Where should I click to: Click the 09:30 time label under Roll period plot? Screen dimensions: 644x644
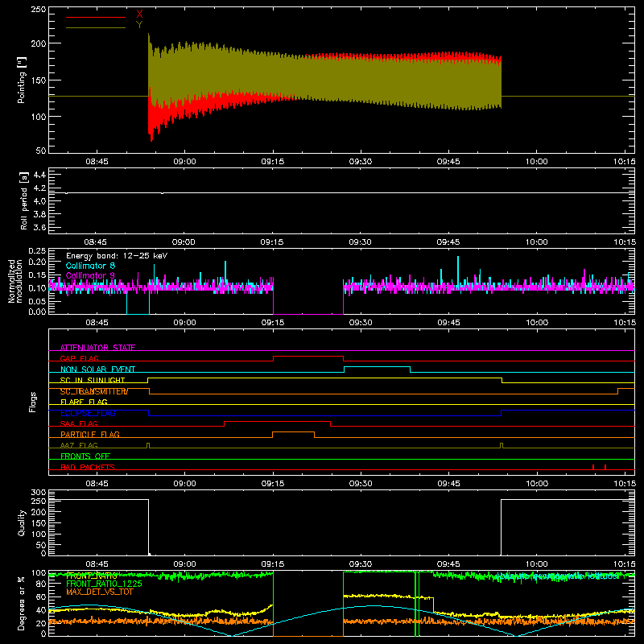click(360, 242)
